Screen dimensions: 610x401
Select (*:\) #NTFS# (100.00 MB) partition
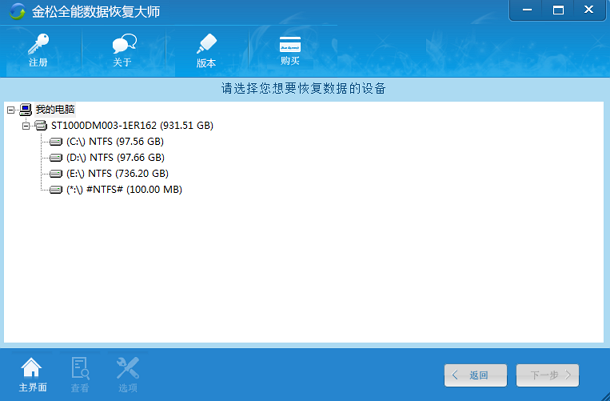(124, 189)
